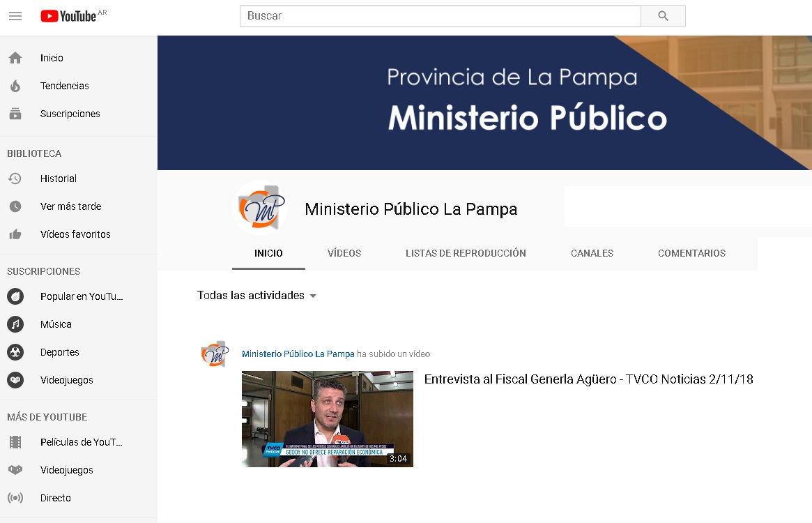
Task: Open Tendencias via the flame icon
Action: (15, 86)
